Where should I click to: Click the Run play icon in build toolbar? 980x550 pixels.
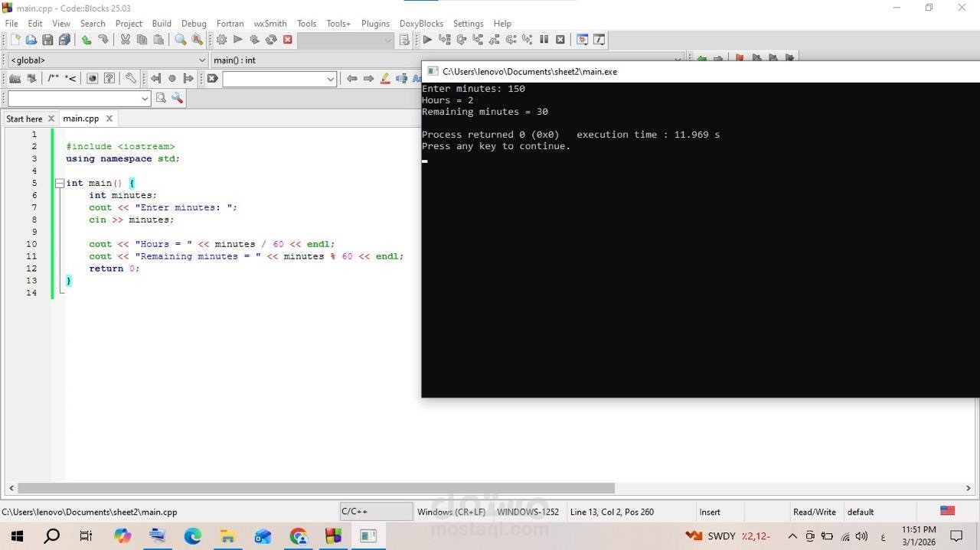237,40
